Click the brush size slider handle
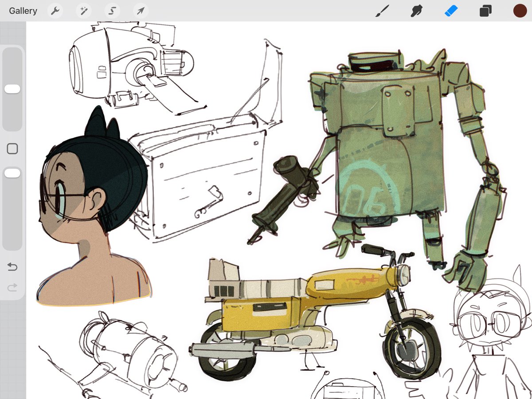 (x=12, y=89)
